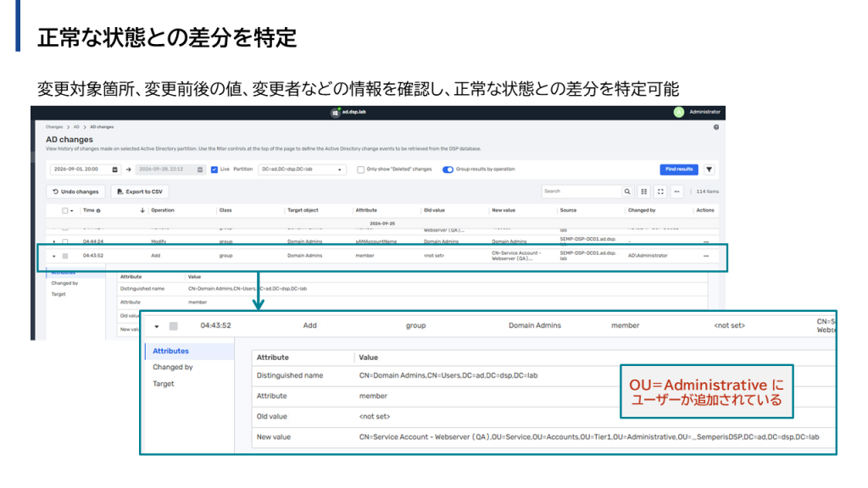Click enlarged Distinguished name value "CN=Domain Admins,CN=Users..."
The height and width of the screenshot is (488, 868).
pos(448,375)
